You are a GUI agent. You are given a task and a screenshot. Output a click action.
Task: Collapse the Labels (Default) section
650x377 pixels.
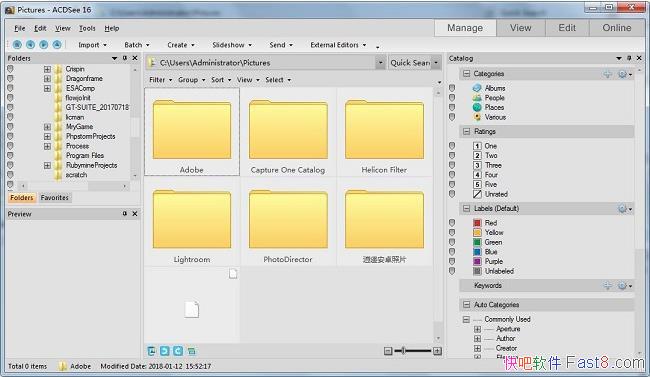[x=466, y=208]
